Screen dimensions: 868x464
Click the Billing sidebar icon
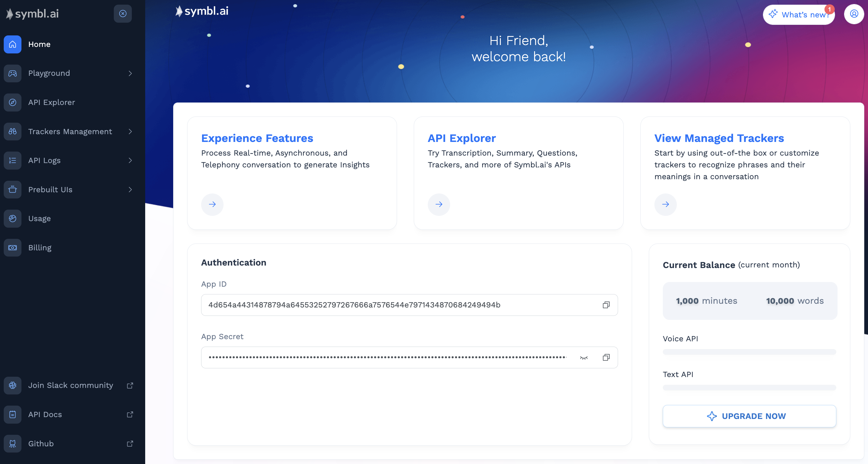pyautogui.click(x=13, y=248)
